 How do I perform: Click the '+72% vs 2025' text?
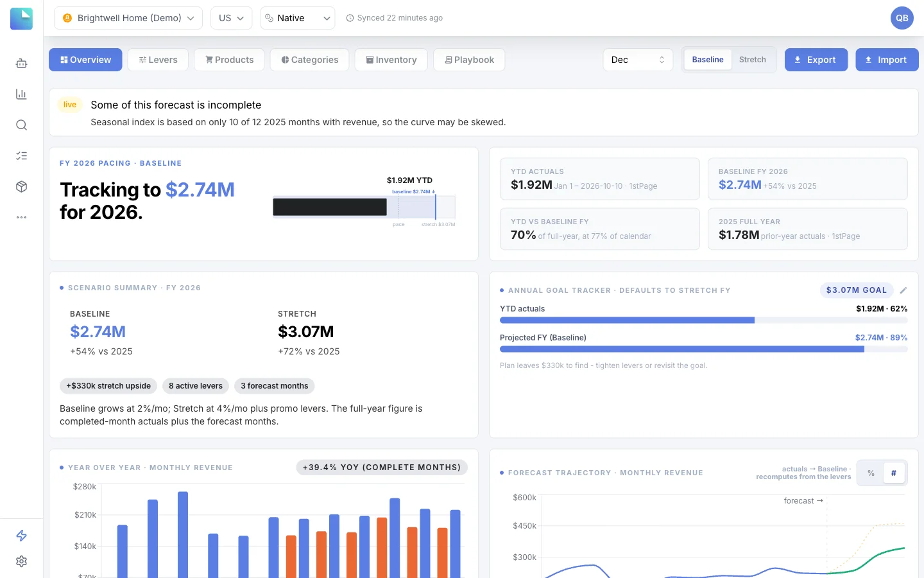coord(309,351)
